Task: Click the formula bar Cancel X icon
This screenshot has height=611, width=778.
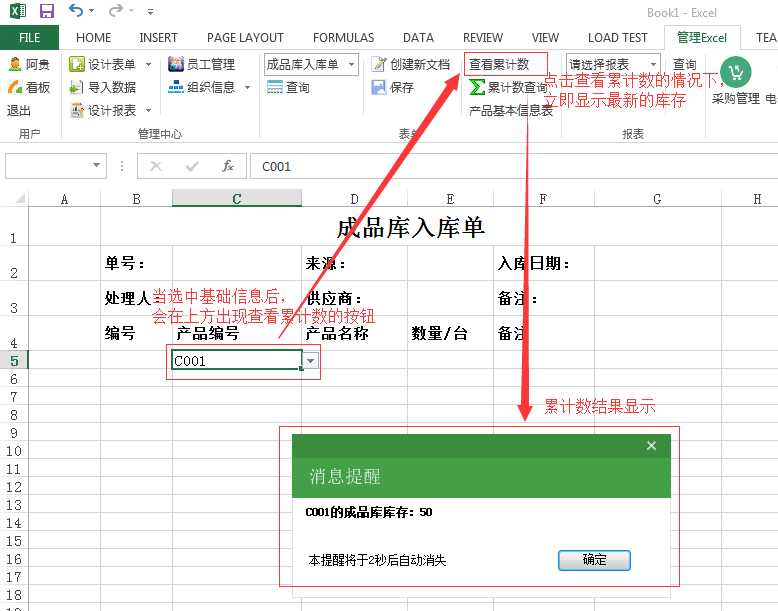Action: [x=156, y=166]
